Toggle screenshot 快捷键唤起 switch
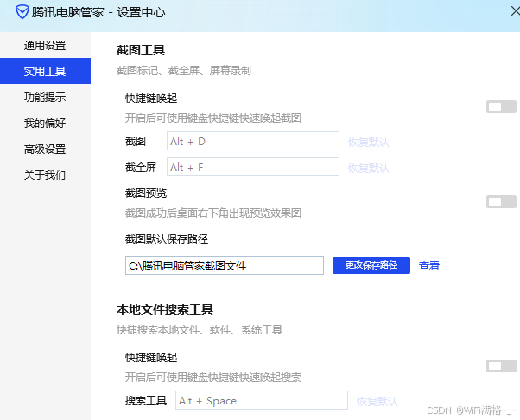The height and width of the screenshot is (420, 520). pyautogui.click(x=501, y=107)
